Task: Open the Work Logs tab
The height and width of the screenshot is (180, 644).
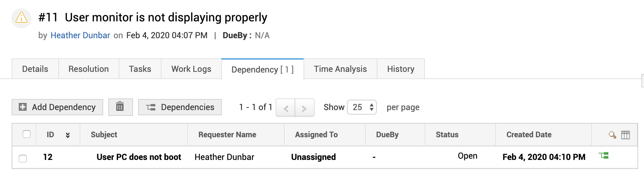Action: pyautogui.click(x=191, y=69)
